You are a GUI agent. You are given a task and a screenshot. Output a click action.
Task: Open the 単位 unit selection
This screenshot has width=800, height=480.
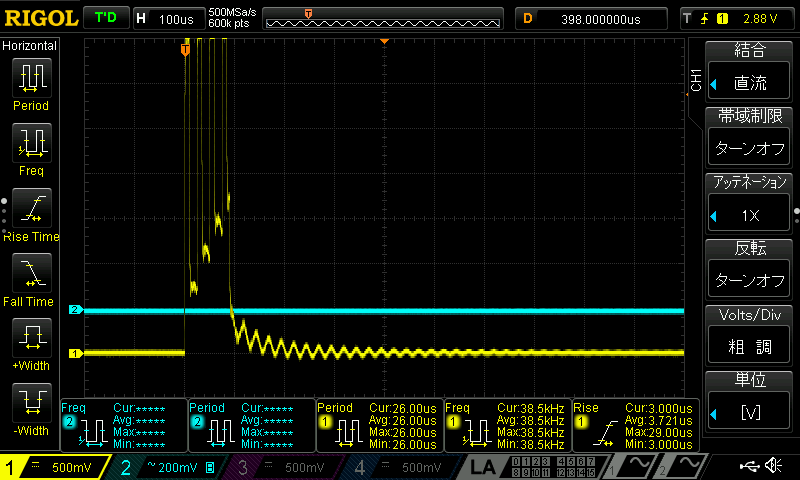pyautogui.click(x=750, y=401)
